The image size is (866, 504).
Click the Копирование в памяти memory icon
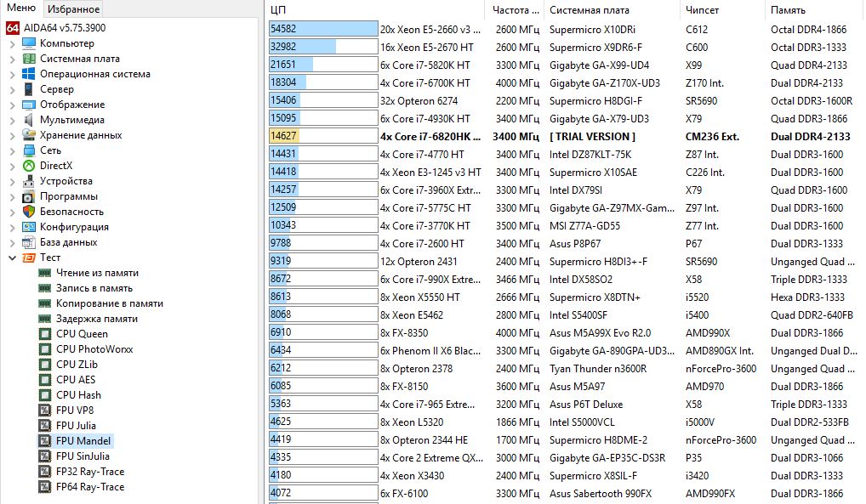click(x=45, y=303)
